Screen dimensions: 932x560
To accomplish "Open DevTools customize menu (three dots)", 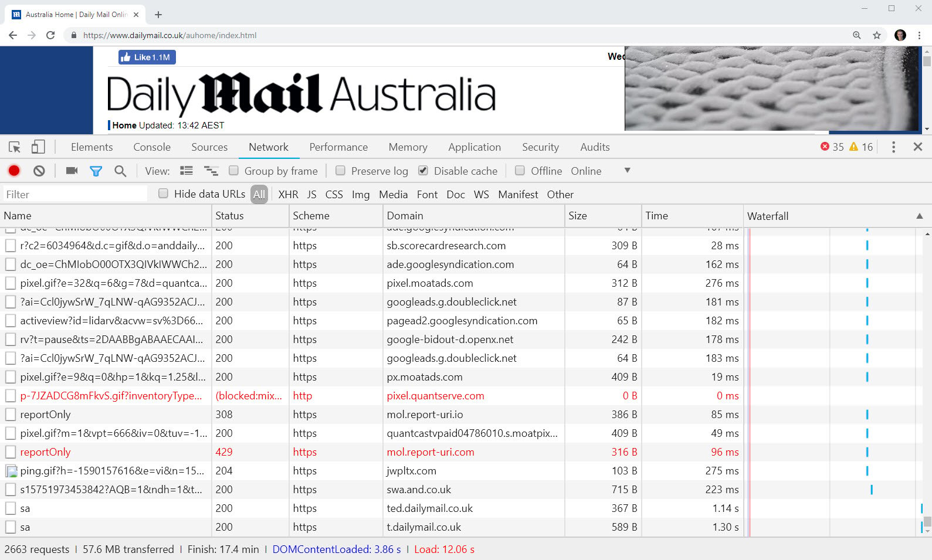I will coord(893,147).
